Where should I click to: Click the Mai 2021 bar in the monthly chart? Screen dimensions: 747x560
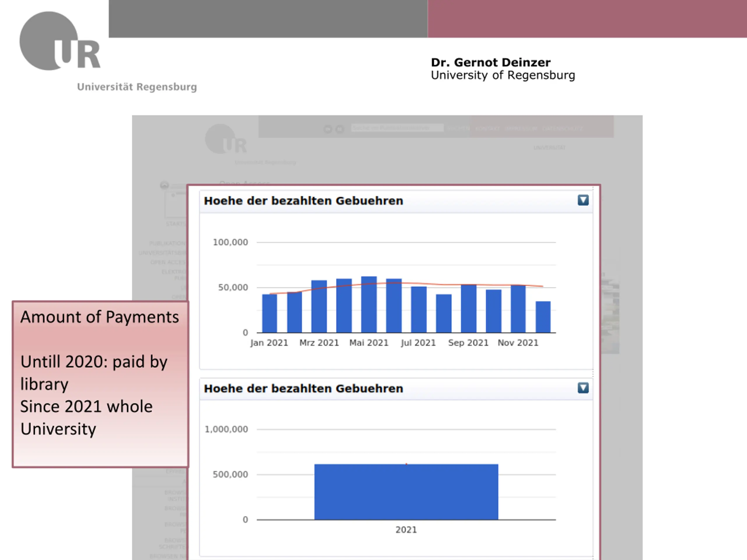coord(369,304)
